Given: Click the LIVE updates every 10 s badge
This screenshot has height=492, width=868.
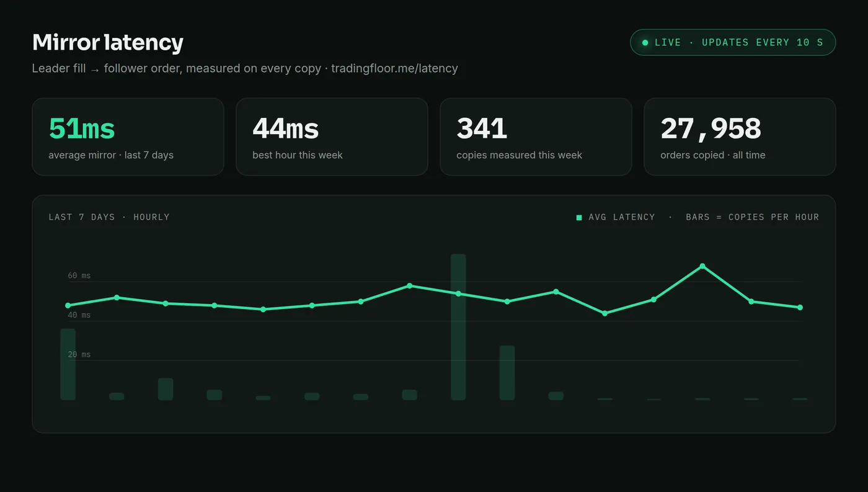Looking at the screenshot, I should 733,42.
